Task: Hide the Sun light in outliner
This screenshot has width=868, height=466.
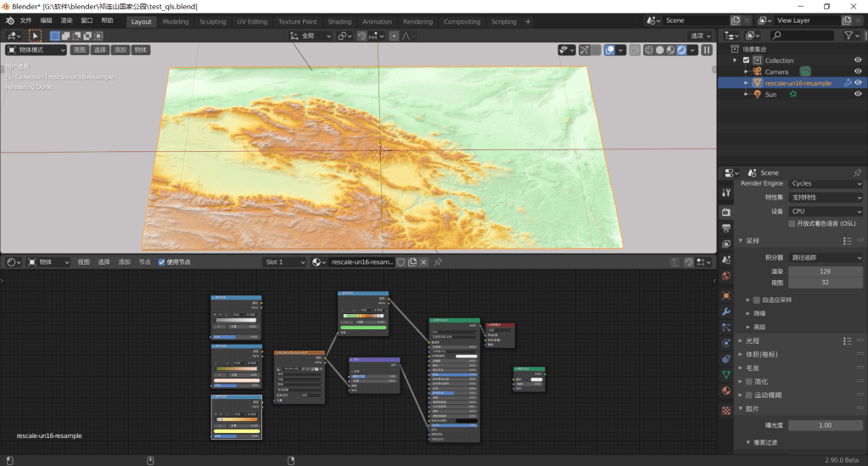Action: [x=858, y=94]
